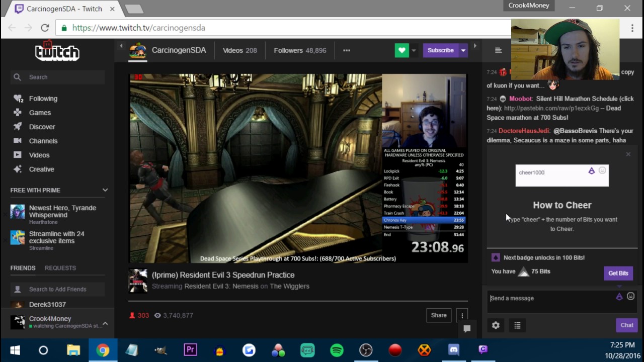Click the Get Bits button
The width and height of the screenshot is (644, 362).
point(618,273)
